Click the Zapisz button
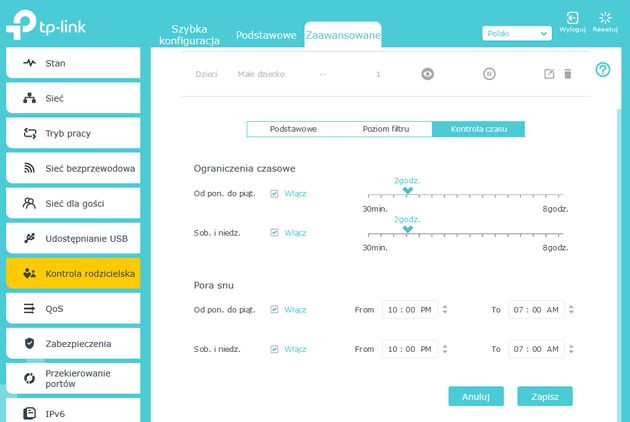 click(x=545, y=396)
